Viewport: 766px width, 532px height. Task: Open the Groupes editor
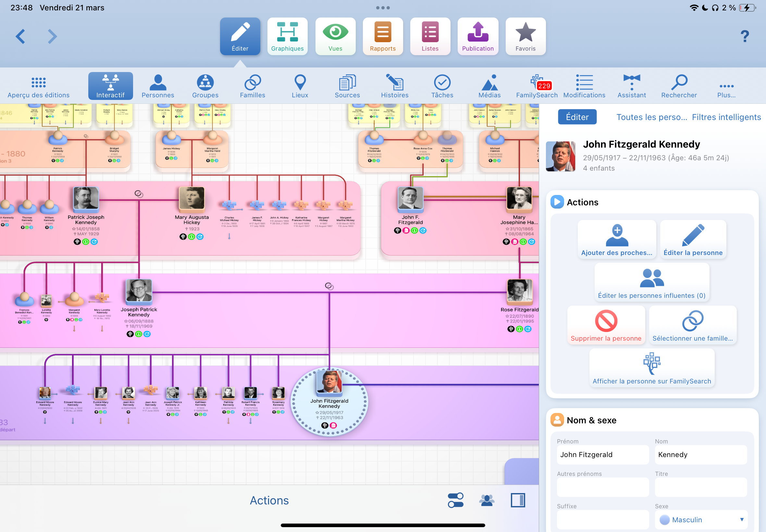pos(205,86)
